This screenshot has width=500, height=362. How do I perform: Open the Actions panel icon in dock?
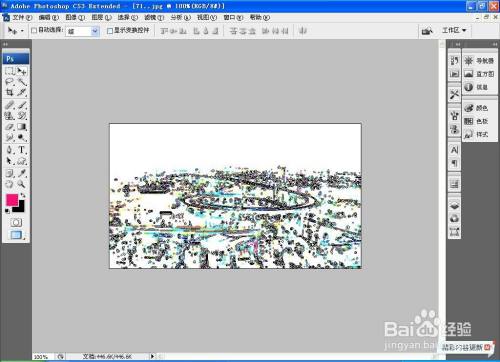click(x=454, y=74)
